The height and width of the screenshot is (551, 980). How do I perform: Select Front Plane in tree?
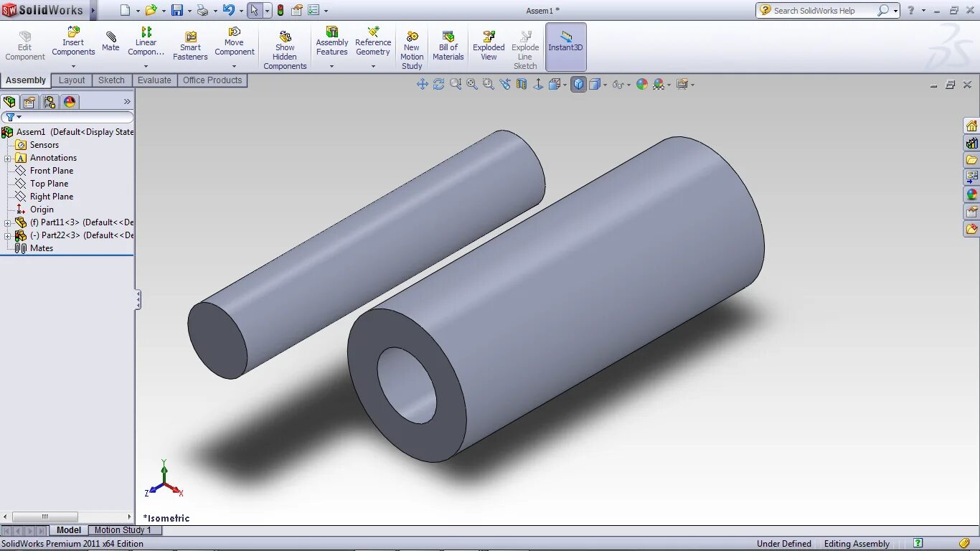(x=52, y=171)
